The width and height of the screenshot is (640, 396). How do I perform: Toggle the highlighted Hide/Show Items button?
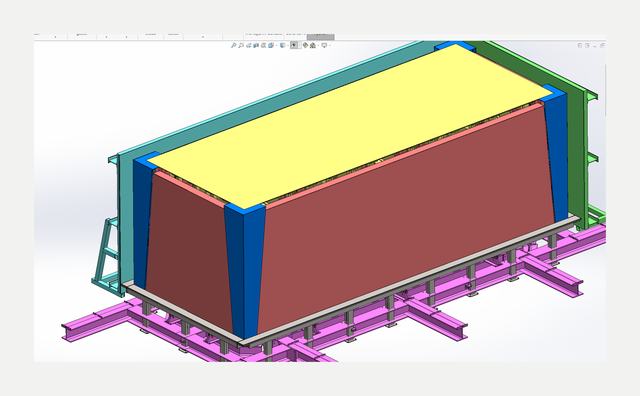[293, 45]
